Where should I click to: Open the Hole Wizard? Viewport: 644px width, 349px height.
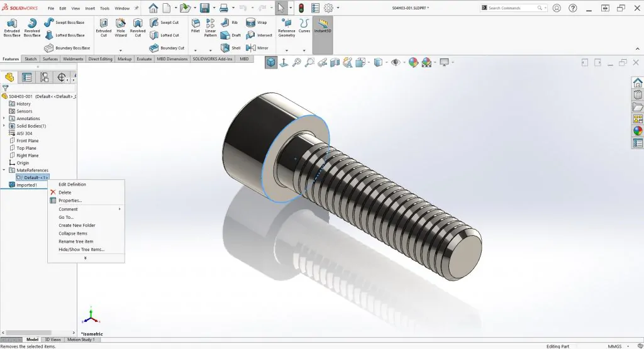coord(121,28)
